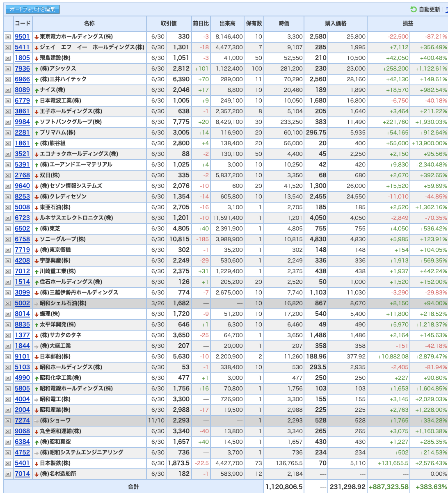Open stock code link 7936
The height and width of the screenshot is (493, 448).
click(x=23, y=68)
